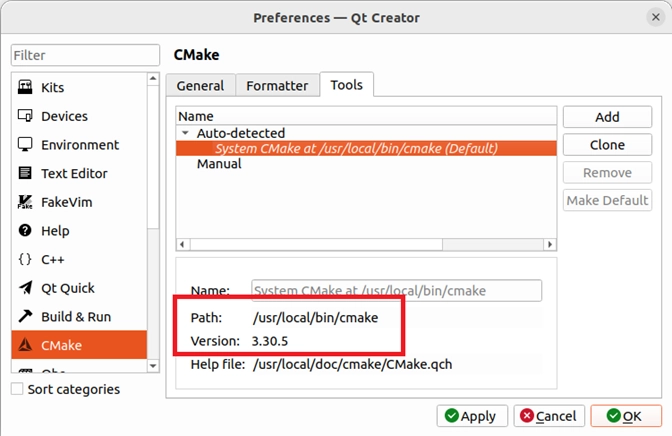The width and height of the screenshot is (672, 436).
Task: Select the Text Editor category icon
Action: pyautogui.click(x=26, y=174)
